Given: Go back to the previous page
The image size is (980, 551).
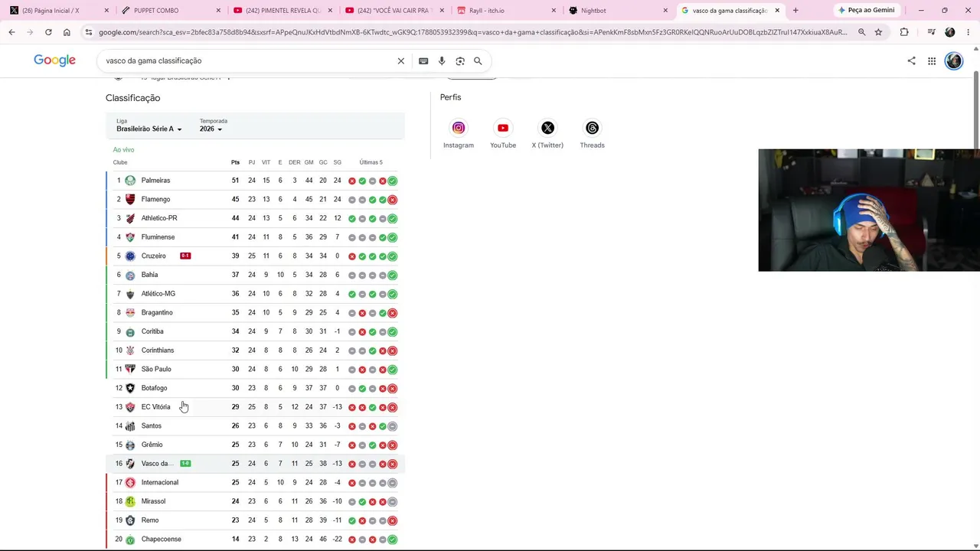Looking at the screenshot, I should pos(11,32).
